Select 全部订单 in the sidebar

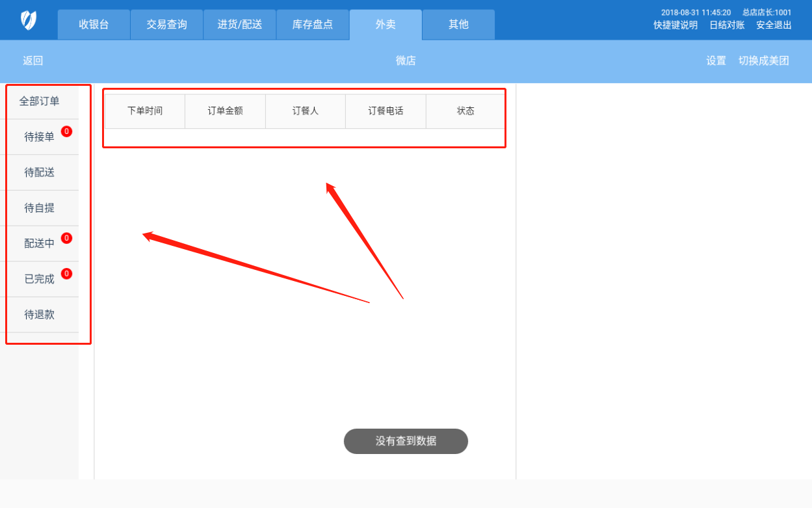[40, 101]
